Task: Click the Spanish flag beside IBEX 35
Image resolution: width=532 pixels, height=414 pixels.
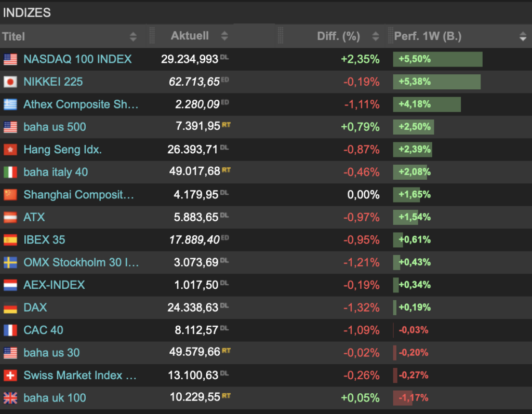Action: 10,240
